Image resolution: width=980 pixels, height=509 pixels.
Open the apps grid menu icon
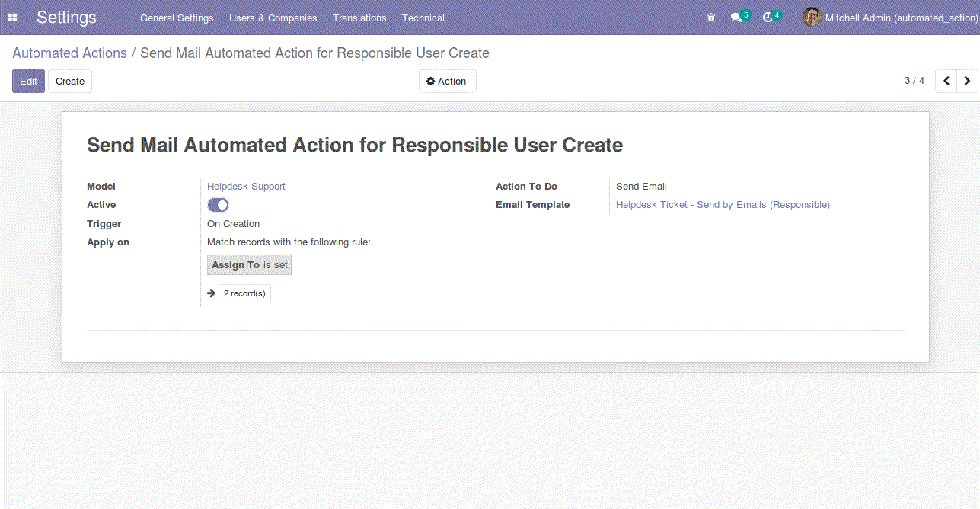point(12,18)
